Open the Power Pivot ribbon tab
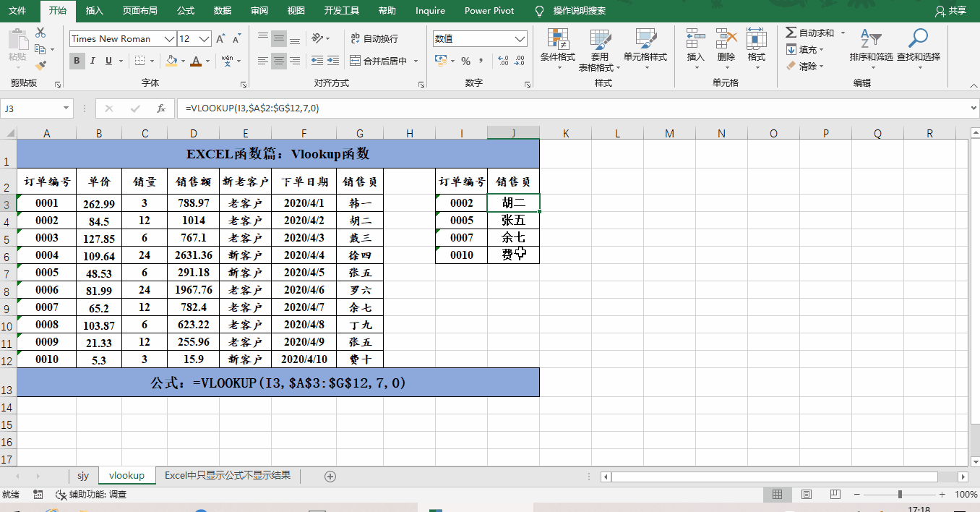The image size is (980, 512). pyautogui.click(x=489, y=11)
